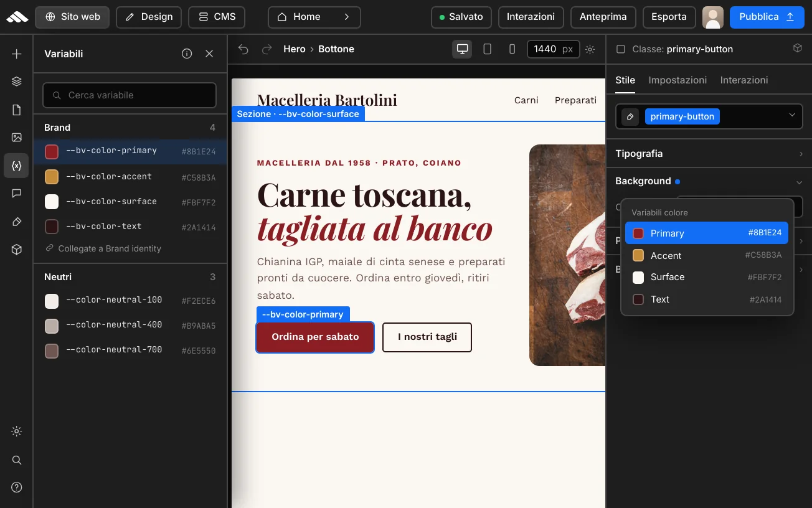Click the square class icon before Classe label
The width and height of the screenshot is (812, 508).
coord(620,49)
